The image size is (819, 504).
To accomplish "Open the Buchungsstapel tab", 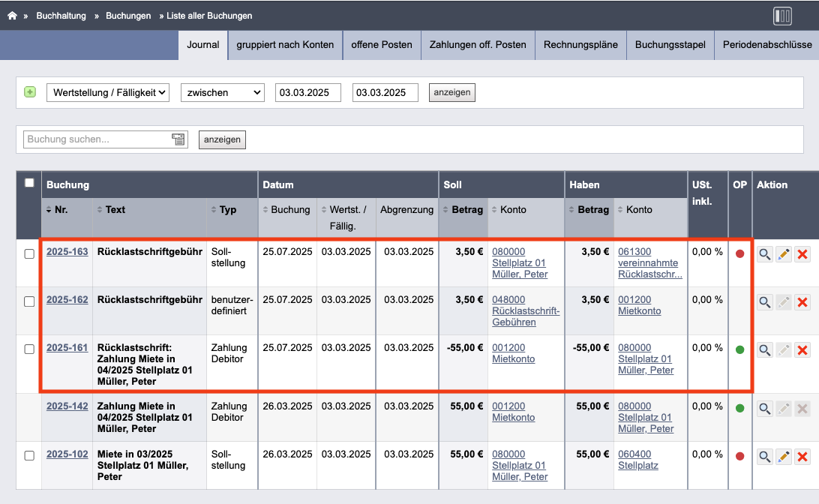I will point(670,45).
